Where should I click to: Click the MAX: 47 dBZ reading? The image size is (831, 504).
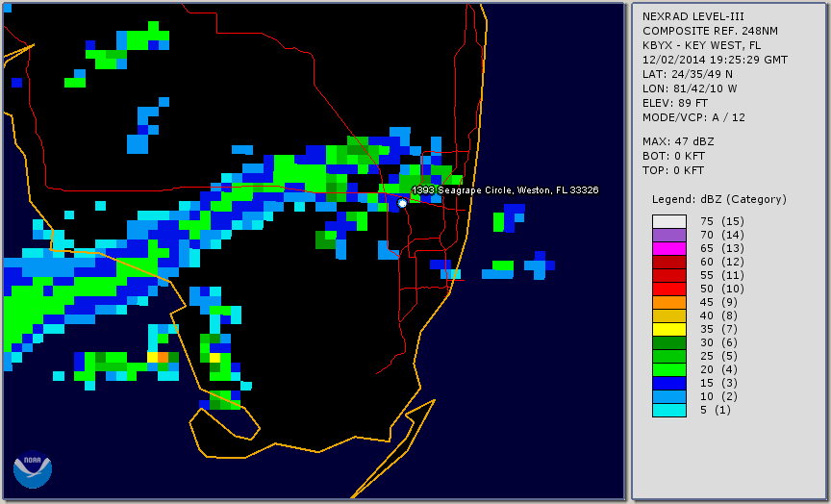coord(678,141)
